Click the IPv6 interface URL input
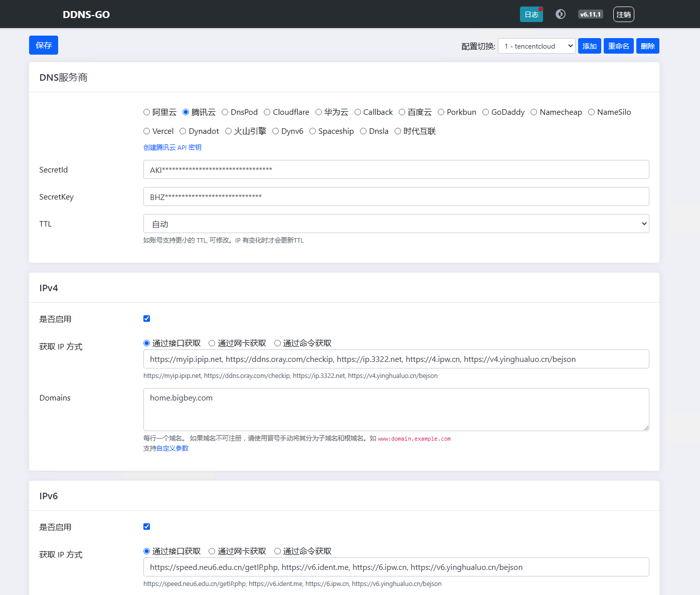The width and height of the screenshot is (700, 595). (396, 567)
